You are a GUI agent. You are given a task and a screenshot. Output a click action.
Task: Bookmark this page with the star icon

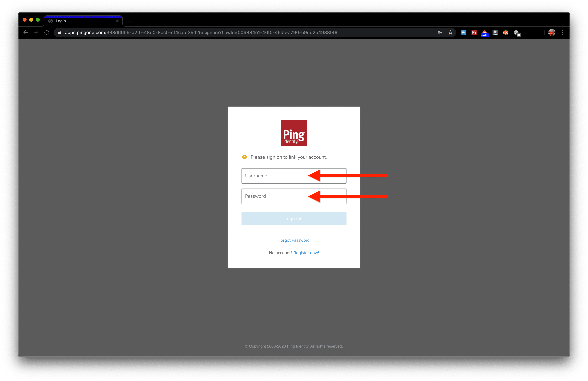coord(450,33)
